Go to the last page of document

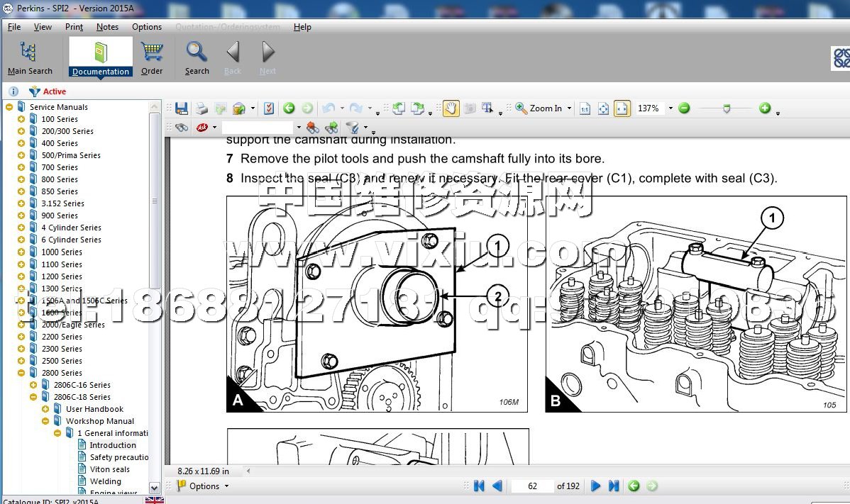click(x=614, y=486)
